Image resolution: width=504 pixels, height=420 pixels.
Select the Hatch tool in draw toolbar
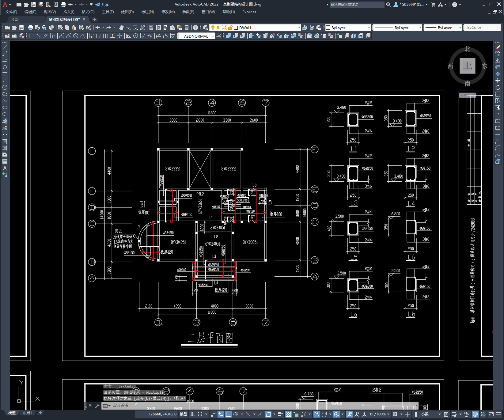point(5,141)
